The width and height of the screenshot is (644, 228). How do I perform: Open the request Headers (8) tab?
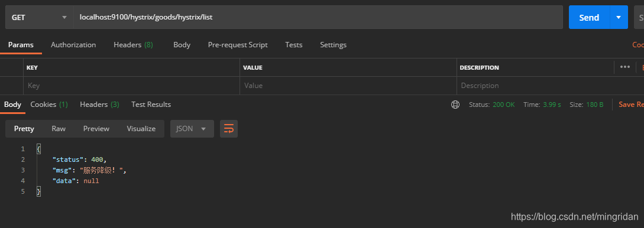click(133, 45)
